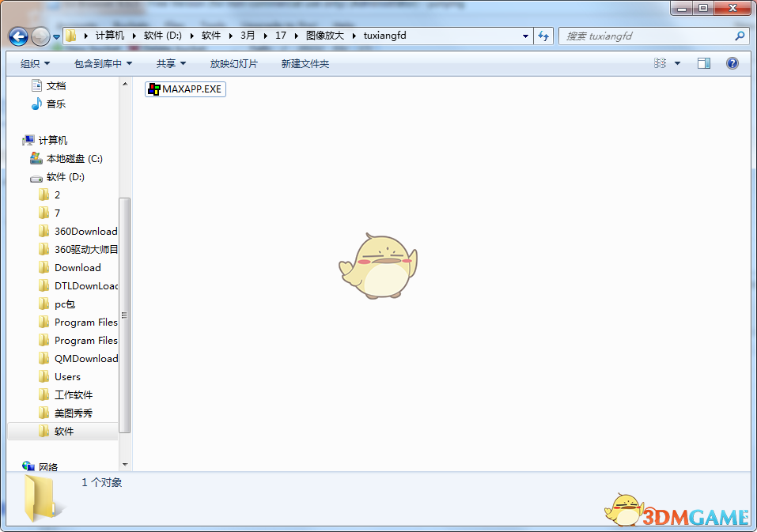Screen dimensions: 757x532
Task: Click the Help question mark icon
Action: point(732,63)
